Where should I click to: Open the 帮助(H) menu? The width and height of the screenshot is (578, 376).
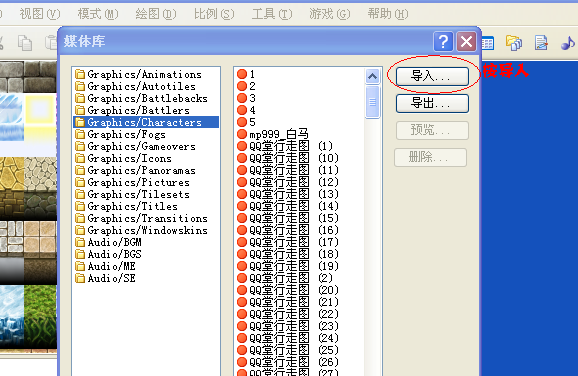[388, 14]
